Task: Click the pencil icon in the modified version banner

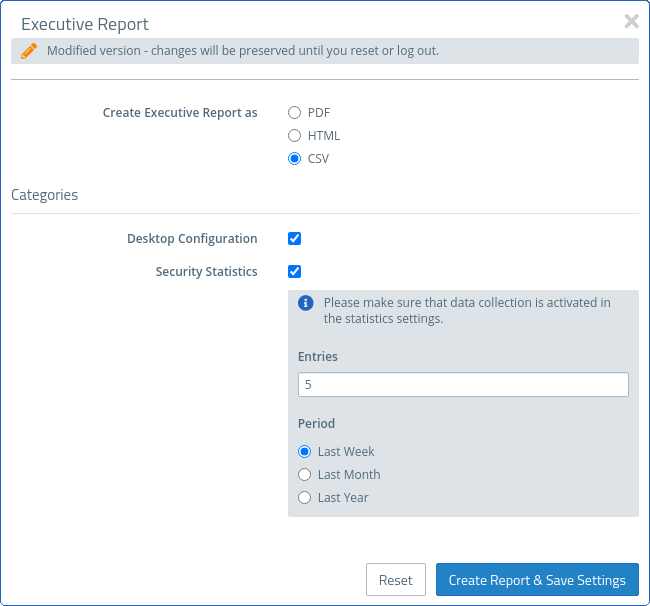Action: (x=29, y=51)
